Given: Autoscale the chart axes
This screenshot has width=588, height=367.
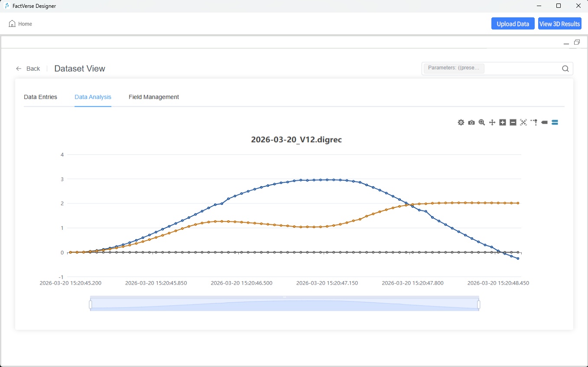Looking at the screenshot, I should 523,122.
